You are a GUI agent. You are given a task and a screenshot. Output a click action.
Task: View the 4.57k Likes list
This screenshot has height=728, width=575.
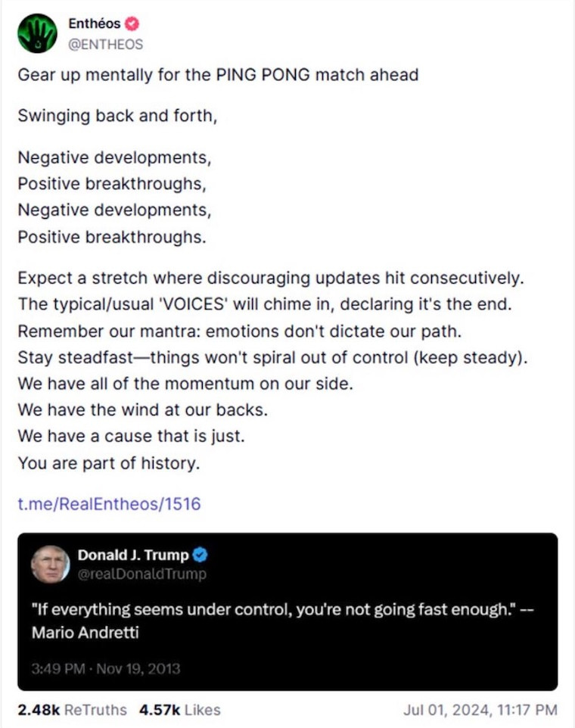tap(180, 710)
